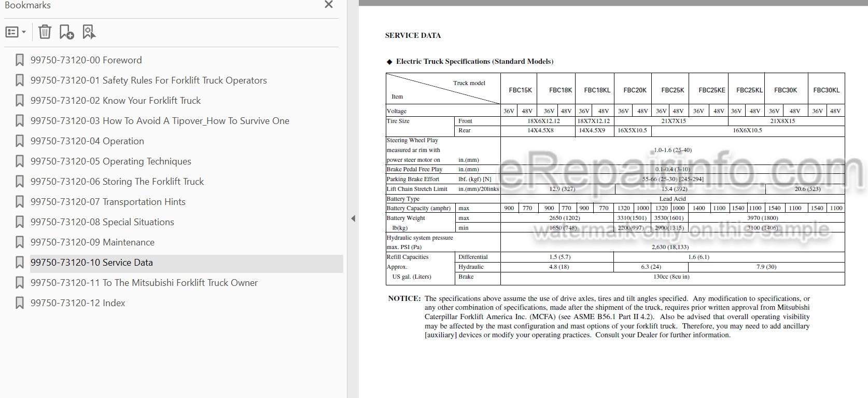Click the Lead Acid battery type cell
Screen dimensions: 868x398
pos(673,199)
